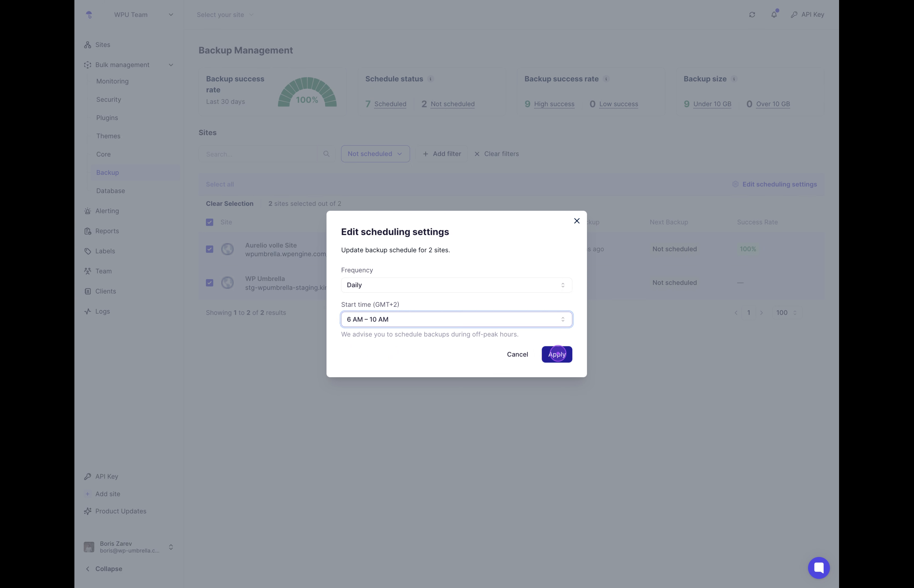Open the Not scheduled filter dropdown
Viewport: 914px width, 588px height.
point(375,154)
